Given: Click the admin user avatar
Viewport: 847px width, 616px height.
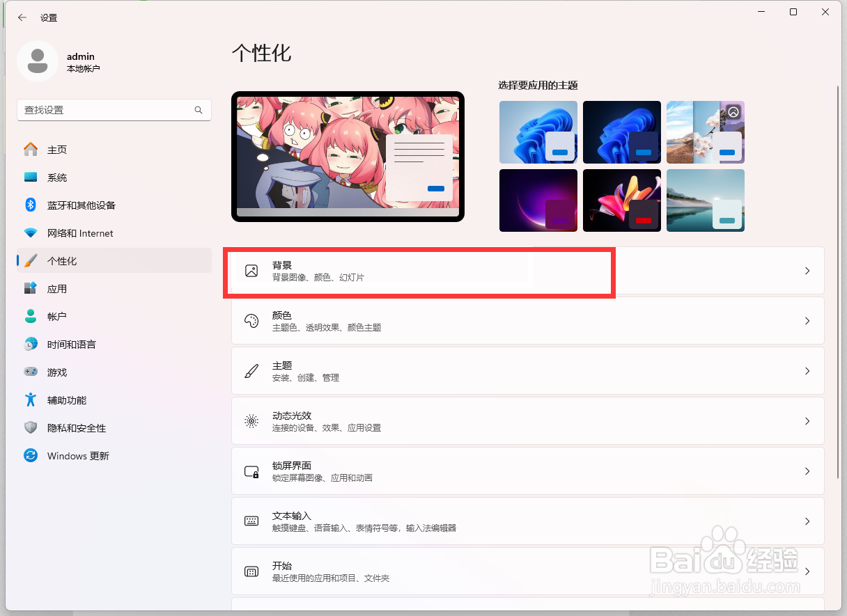Looking at the screenshot, I should 38,61.
